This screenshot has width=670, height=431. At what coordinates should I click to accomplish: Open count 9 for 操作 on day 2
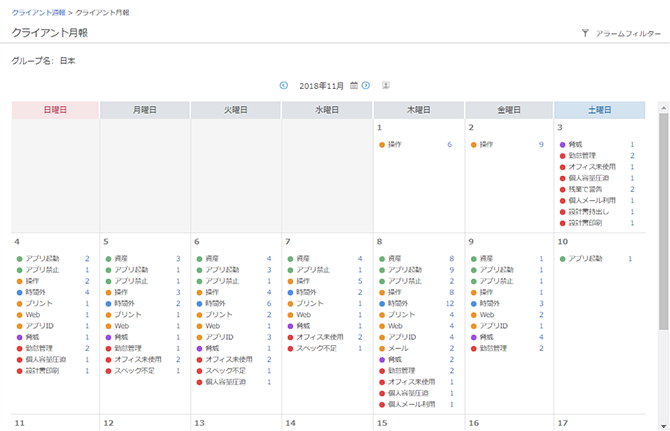coord(541,145)
